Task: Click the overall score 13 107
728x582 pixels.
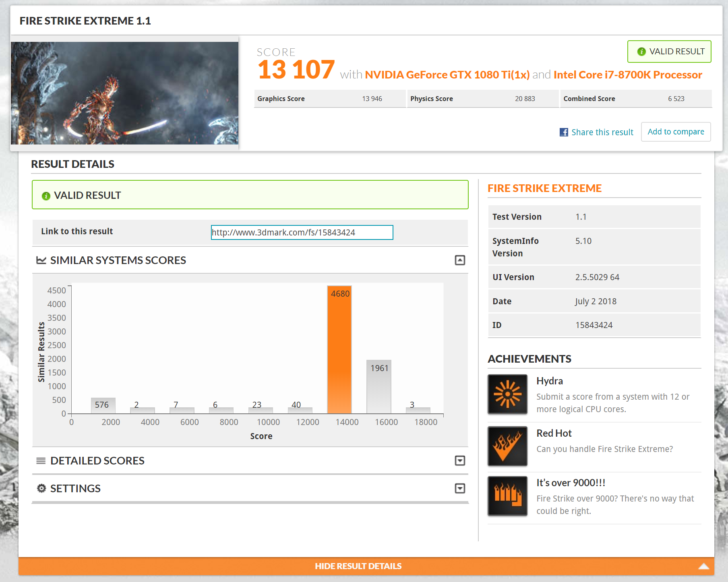Action: [x=296, y=70]
